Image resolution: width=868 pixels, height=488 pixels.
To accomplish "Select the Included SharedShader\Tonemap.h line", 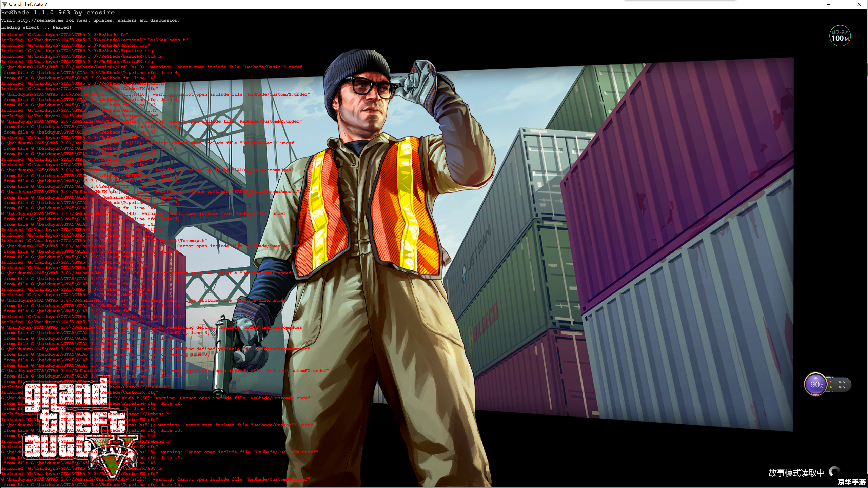I will point(104,241).
